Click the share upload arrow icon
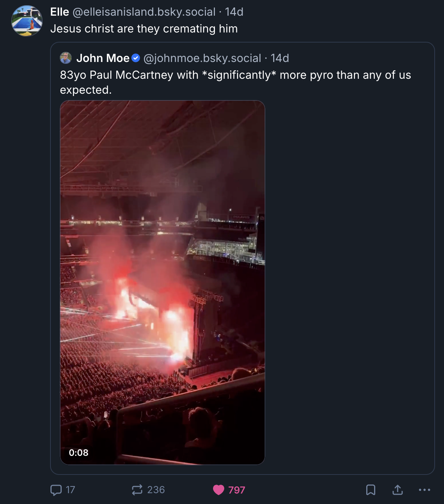 (x=398, y=490)
